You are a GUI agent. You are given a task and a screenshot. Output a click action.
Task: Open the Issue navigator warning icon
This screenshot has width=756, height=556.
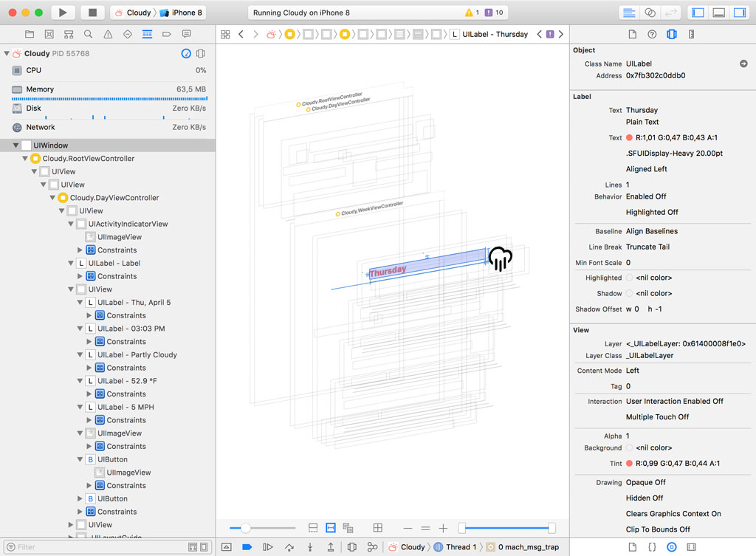click(109, 34)
